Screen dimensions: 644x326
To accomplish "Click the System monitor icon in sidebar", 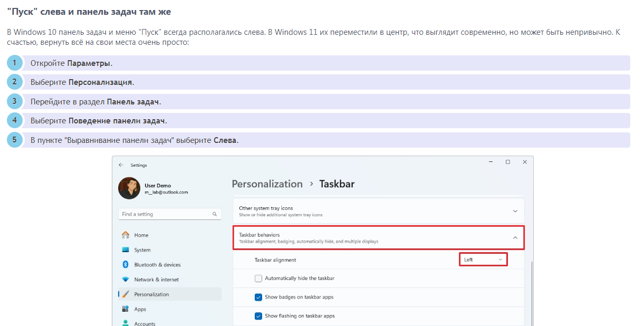I will tap(126, 250).
